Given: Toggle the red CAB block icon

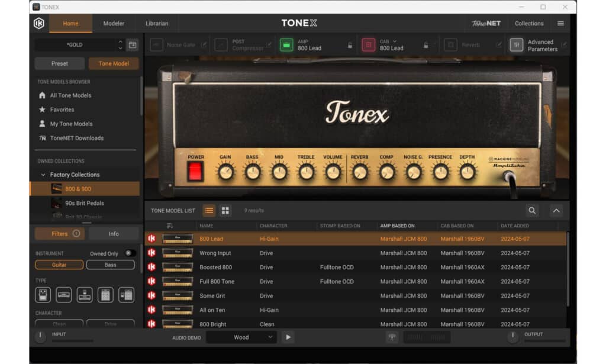Looking at the screenshot, I should coord(368,45).
